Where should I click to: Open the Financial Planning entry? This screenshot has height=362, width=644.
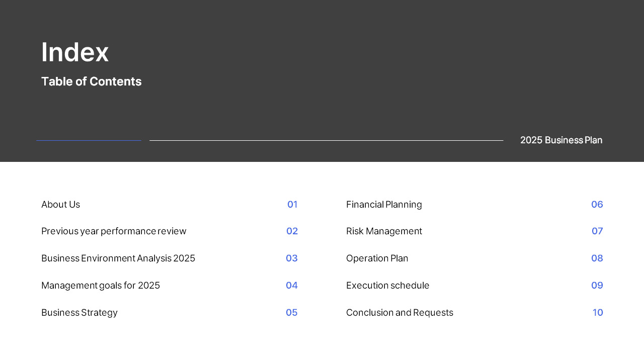coord(384,205)
